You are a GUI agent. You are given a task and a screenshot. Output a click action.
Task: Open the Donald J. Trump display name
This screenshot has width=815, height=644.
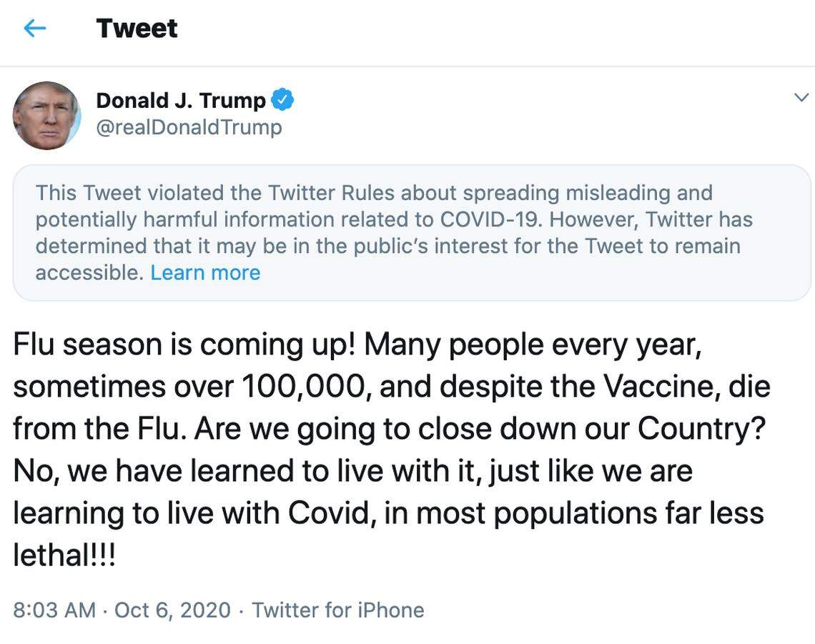coord(180,100)
